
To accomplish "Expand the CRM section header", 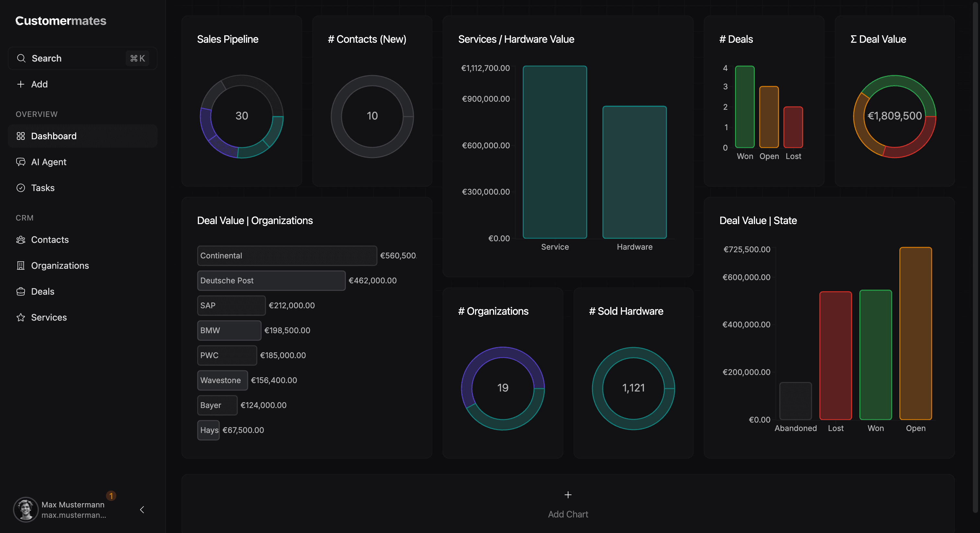I will 24,218.
